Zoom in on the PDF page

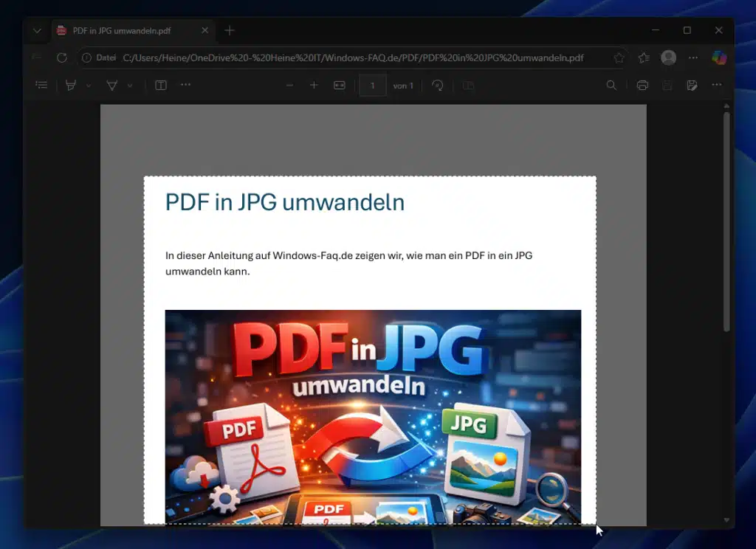pos(313,85)
